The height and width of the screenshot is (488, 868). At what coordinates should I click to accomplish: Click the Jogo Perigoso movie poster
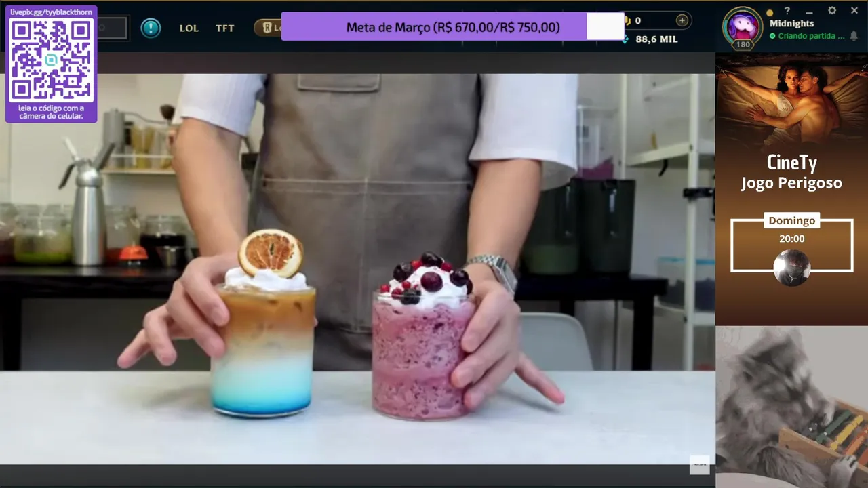(791, 100)
